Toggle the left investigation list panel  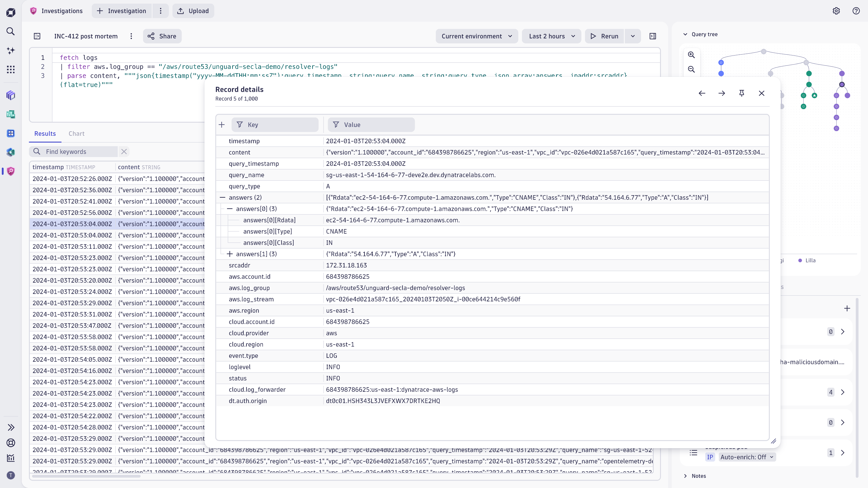point(37,36)
